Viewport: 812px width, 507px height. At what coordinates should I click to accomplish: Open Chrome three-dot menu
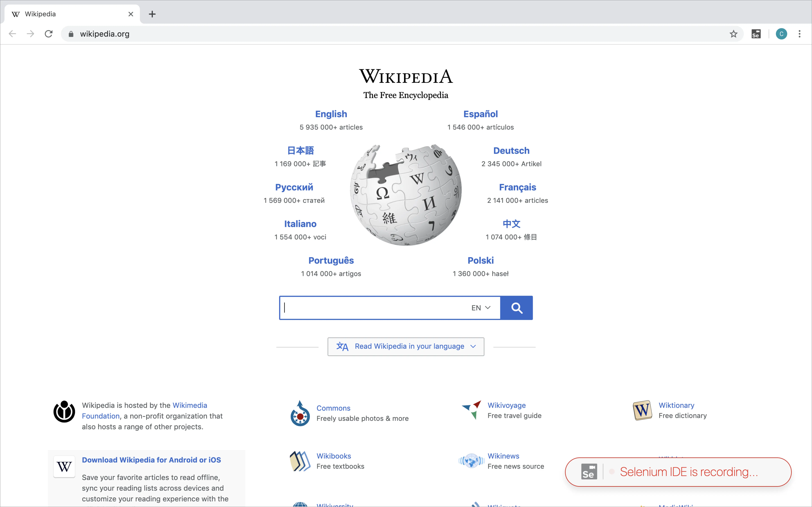(x=800, y=34)
